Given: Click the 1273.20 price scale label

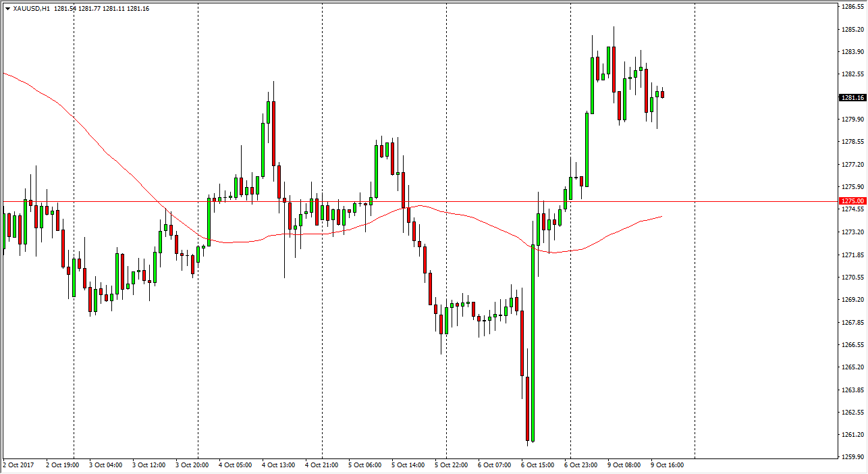Looking at the screenshot, I should (x=852, y=232).
